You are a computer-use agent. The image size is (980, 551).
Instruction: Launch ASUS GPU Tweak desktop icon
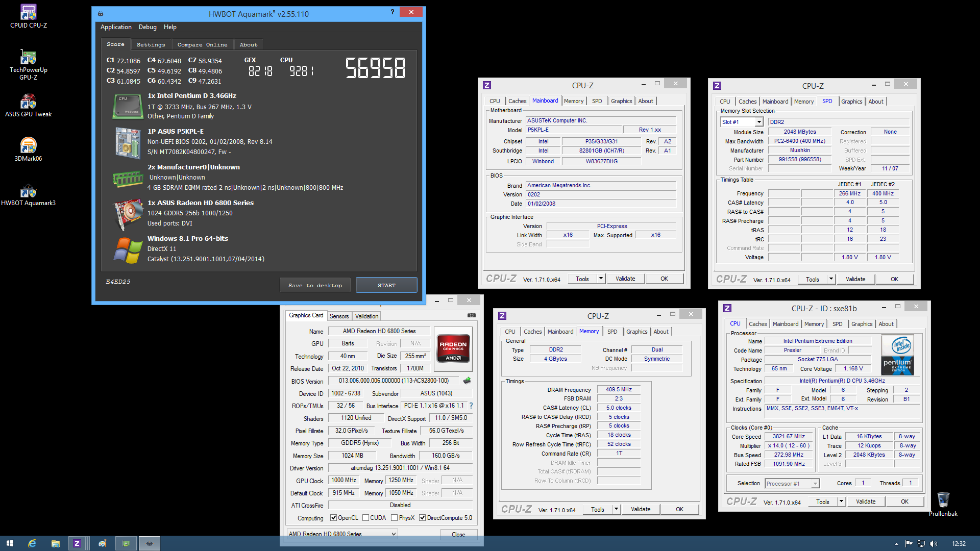29,105
